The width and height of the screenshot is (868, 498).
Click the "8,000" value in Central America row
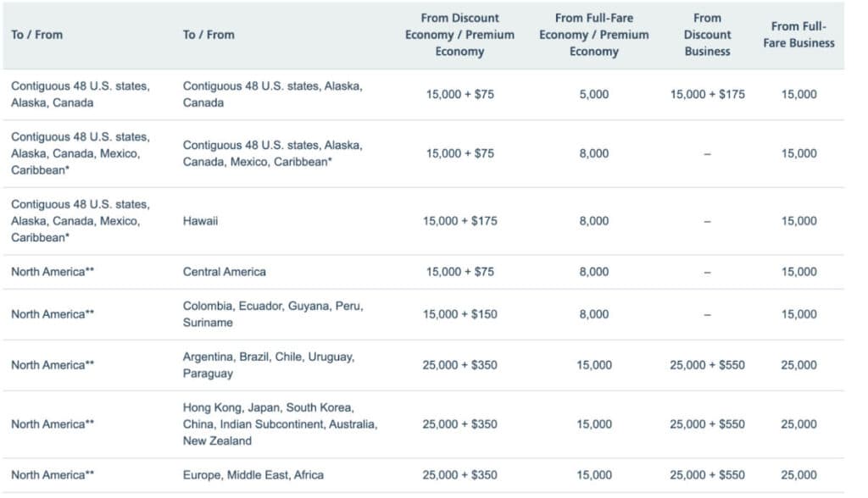coord(593,272)
